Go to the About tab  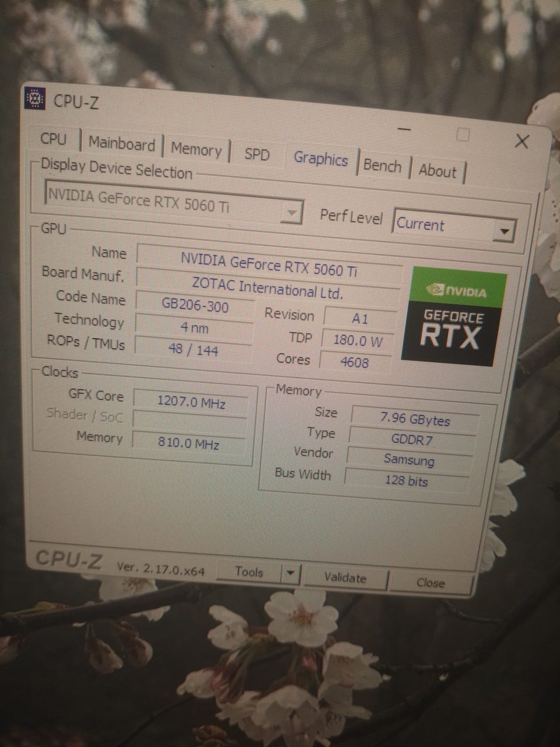pos(437,170)
